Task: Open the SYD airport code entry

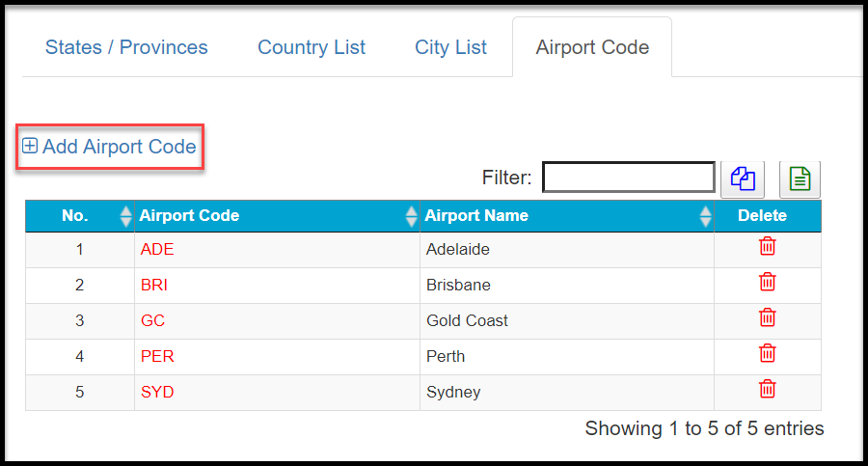Action: point(157,392)
